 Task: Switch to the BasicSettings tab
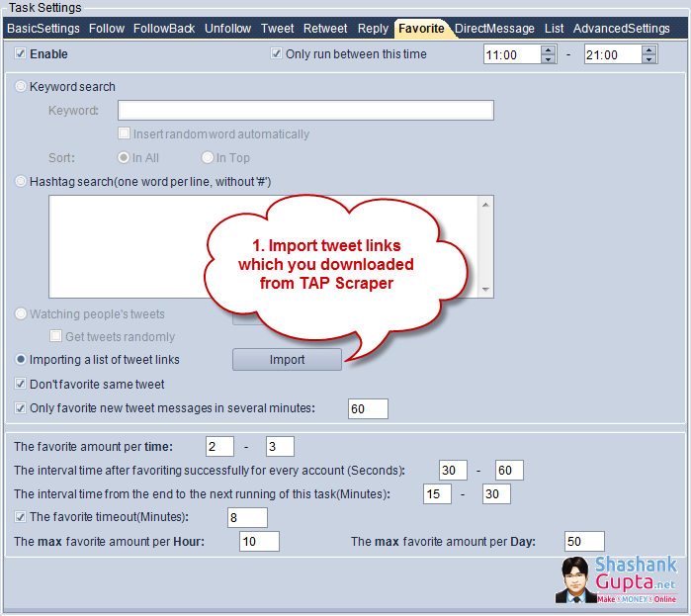(43, 29)
